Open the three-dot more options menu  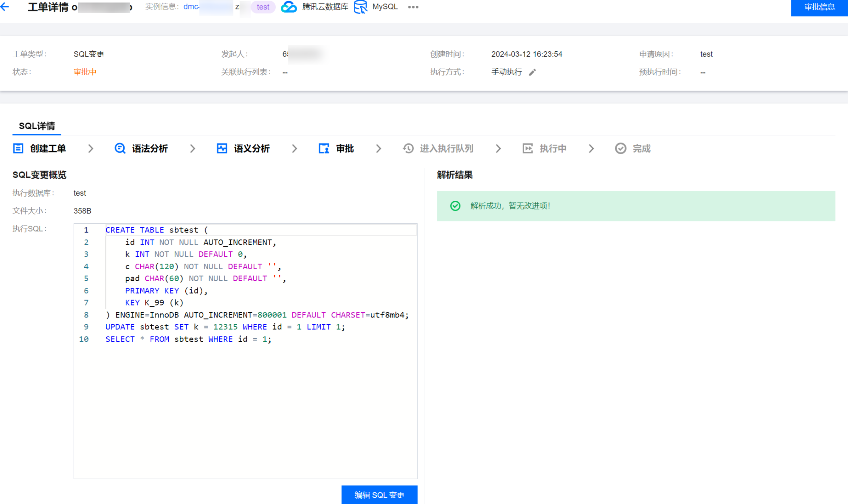point(413,7)
